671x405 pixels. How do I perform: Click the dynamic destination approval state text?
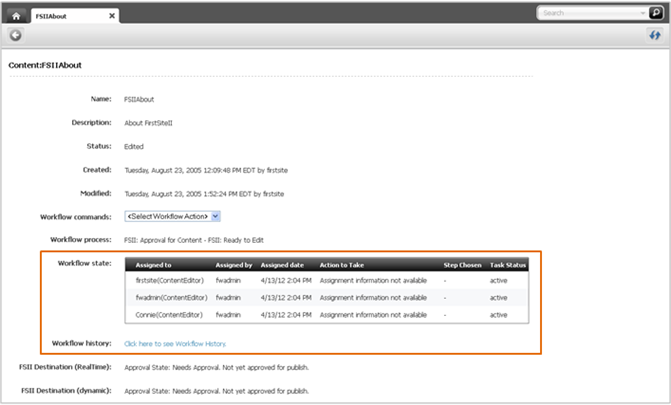(217, 391)
